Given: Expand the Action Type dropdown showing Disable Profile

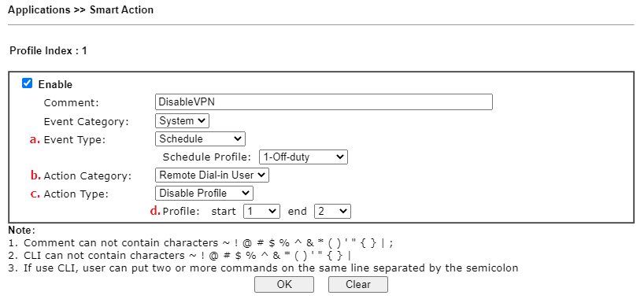Looking at the screenshot, I should tap(204, 193).
